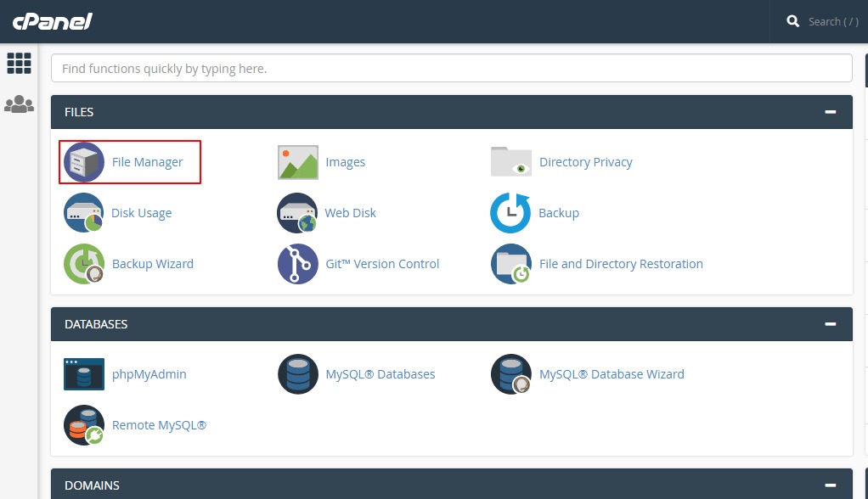Image resolution: width=868 pixels, height=499 pixels.
Task: Open the phpMyAdmin icon
Action: coord(84,374)
